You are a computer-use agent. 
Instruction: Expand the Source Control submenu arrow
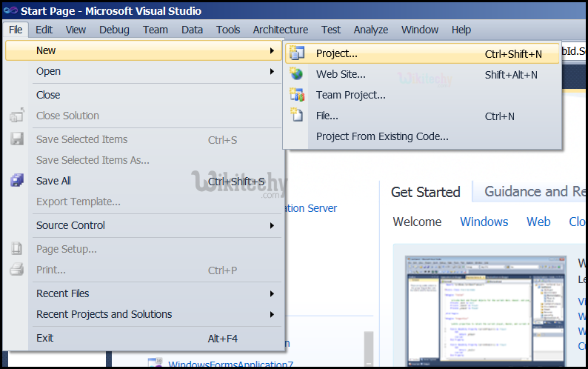pos(272,225)
